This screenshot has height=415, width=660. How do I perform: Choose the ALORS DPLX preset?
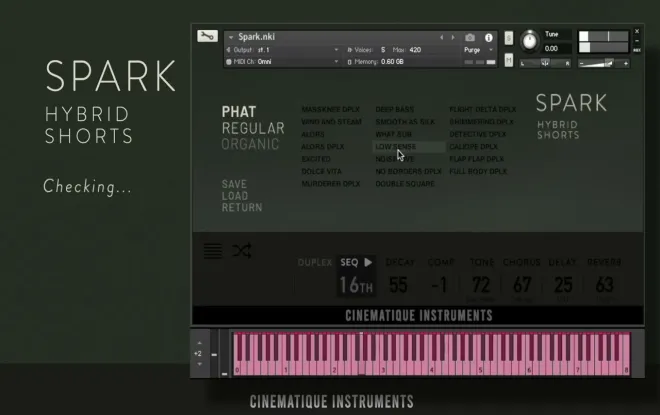pyautogui.click(x=322, y=146)
